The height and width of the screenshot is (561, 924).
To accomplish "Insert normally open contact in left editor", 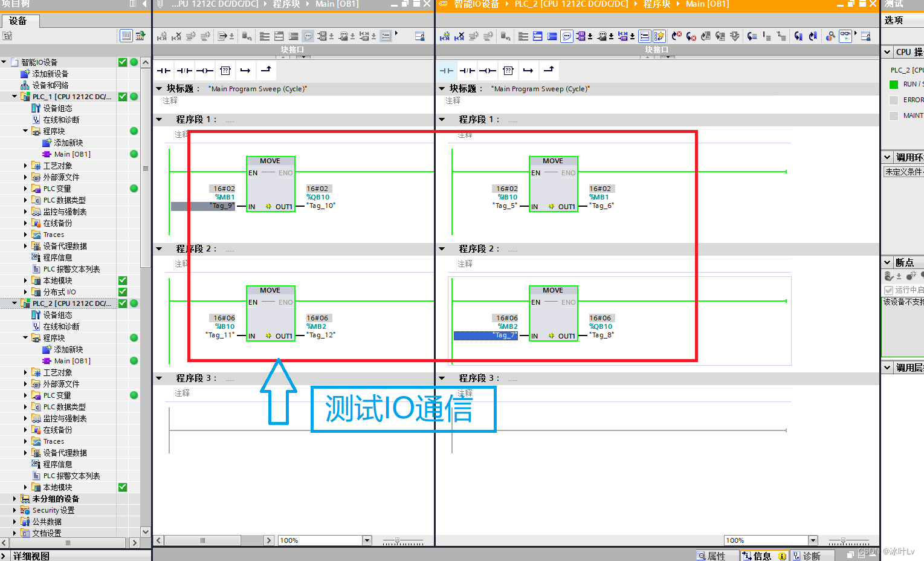I will pos(164,71).
